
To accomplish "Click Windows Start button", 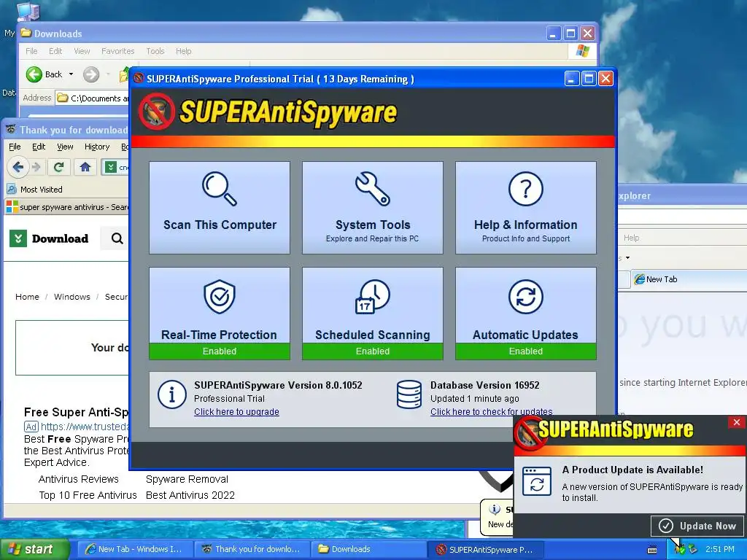I will [x=35, y=550].
